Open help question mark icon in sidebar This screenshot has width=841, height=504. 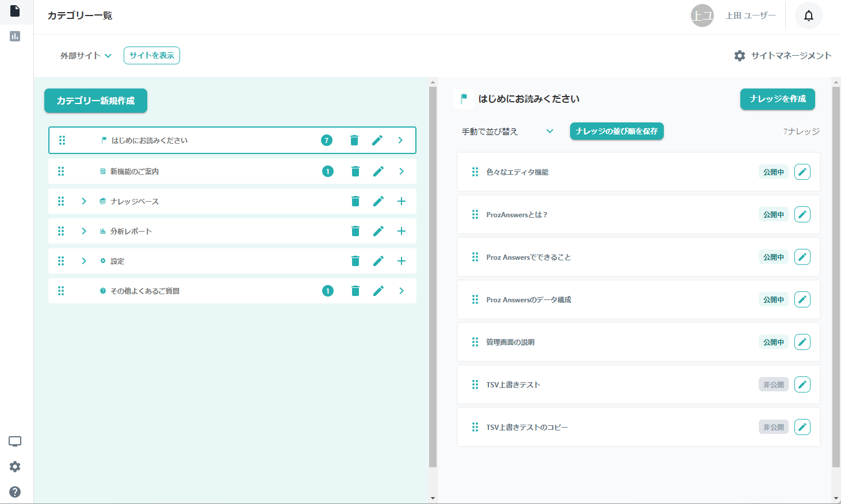click(x=15, y=491)
